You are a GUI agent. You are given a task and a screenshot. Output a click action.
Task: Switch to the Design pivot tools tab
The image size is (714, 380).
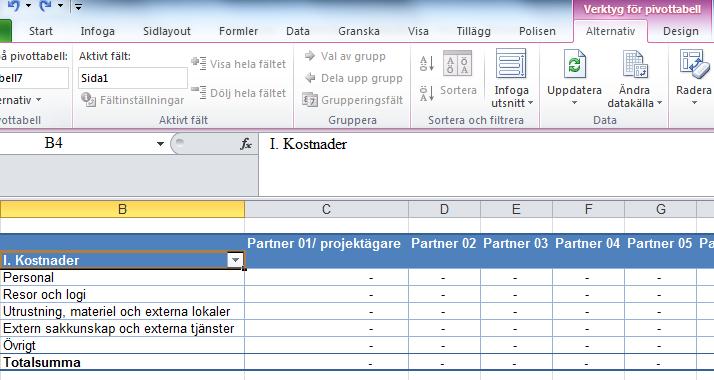pos(681,31)
